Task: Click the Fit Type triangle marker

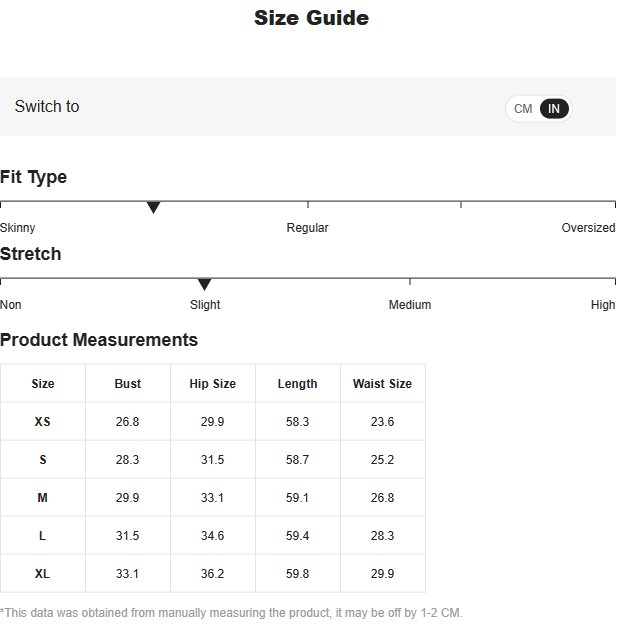Action: pos(153,208)
